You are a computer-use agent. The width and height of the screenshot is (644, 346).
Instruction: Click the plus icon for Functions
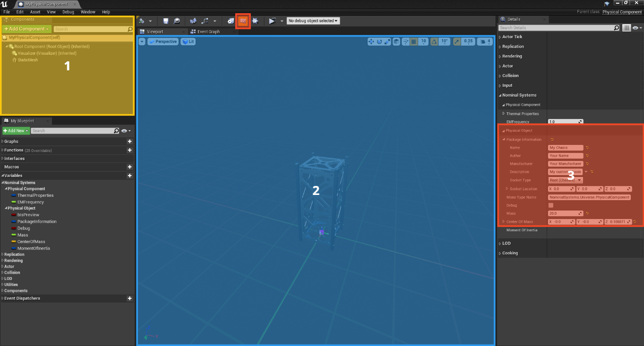129,150
